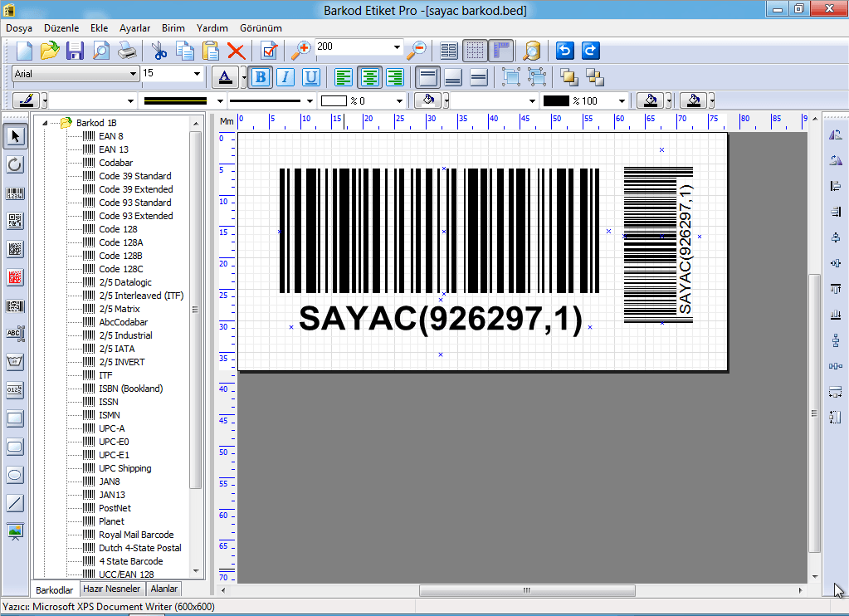Toggle italic formatting
Image resolution: width=849 pixels, height=616 pixels.
pos(285,77)
